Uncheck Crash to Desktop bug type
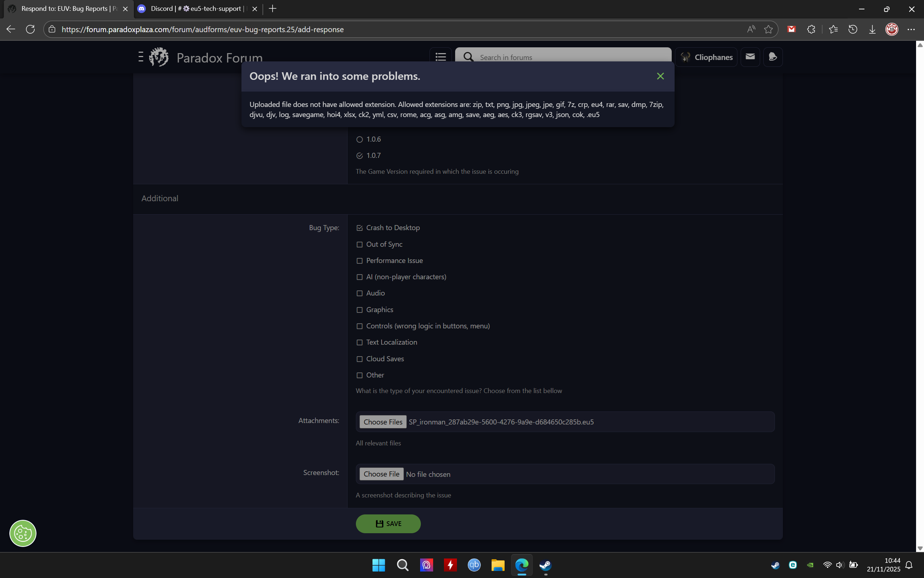The height and width of the screenshot is (578, 924). coord(359,228)
